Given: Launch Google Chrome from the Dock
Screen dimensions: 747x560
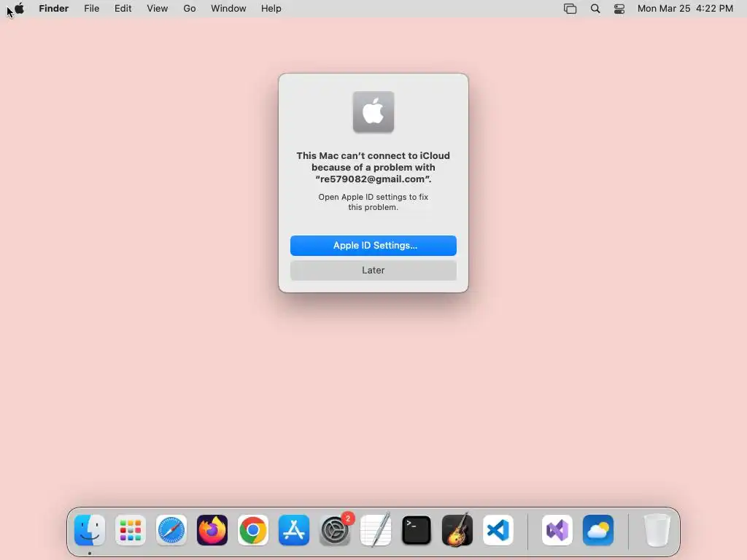Looking at the screenshot, I should point(253,530).
